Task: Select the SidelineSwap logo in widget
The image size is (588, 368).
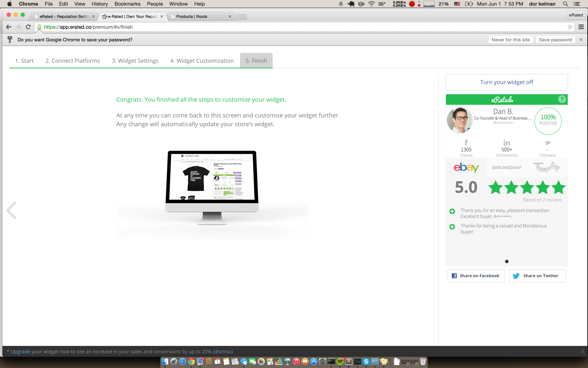Action: coord(507,168)
